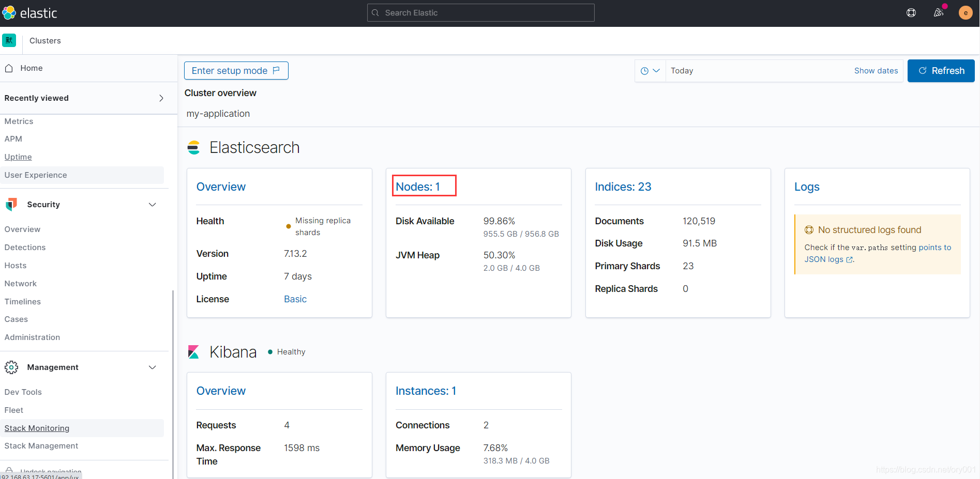Open the Elasticsearch Overview link
The image size is (980, 479).
coord(221,187)
